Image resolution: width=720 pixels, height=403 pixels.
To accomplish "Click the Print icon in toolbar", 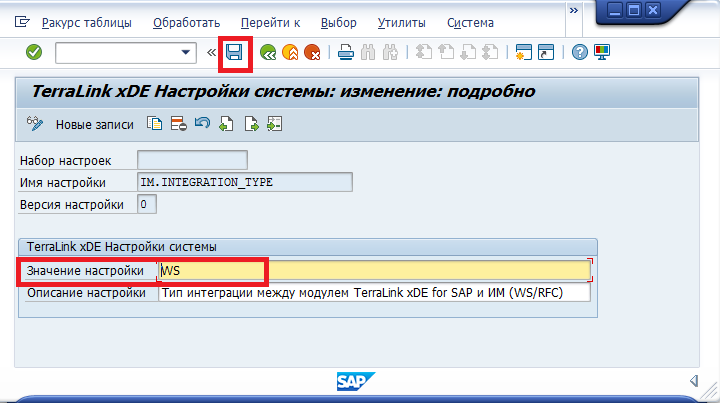I will tap(345, 52).
